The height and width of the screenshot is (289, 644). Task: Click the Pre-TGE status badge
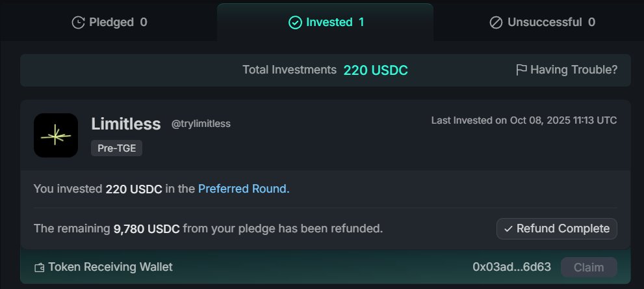pos(116,148)
